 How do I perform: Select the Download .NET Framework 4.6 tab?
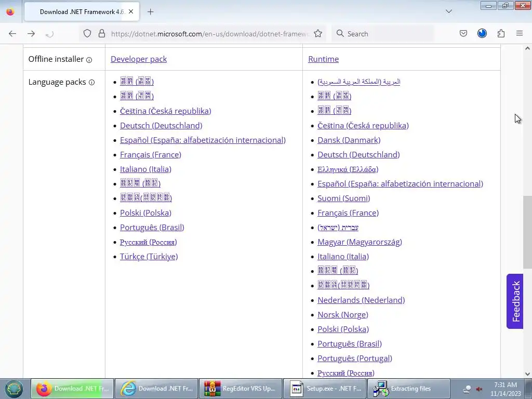click(x=82, y=12)
